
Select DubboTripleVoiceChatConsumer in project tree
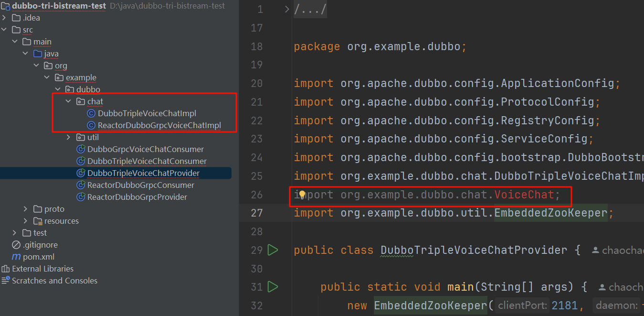click(x=147, y=162)
